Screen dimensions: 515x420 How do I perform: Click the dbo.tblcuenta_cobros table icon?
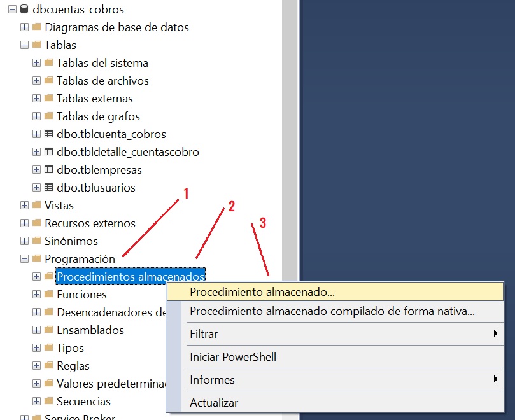click(48, 134)
